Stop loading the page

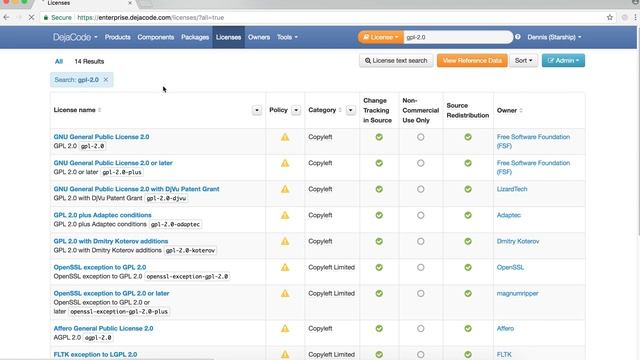[x=31, y=18]
